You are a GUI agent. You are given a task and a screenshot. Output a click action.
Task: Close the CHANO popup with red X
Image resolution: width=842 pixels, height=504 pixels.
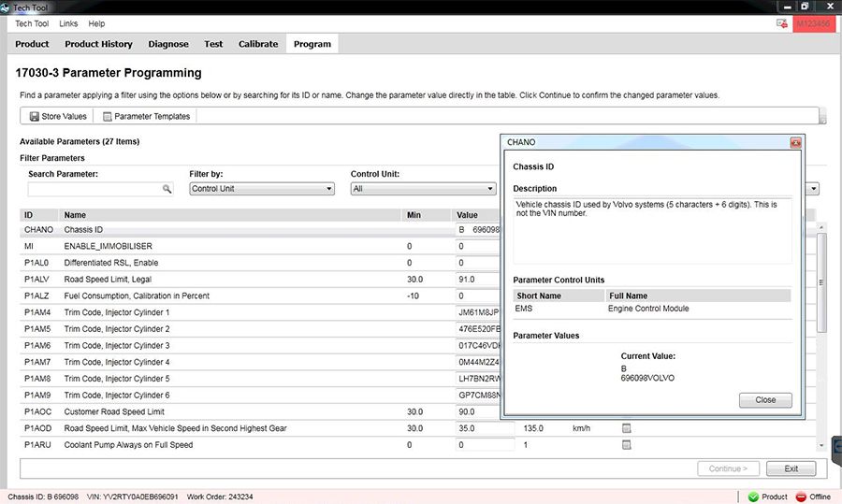795,142
